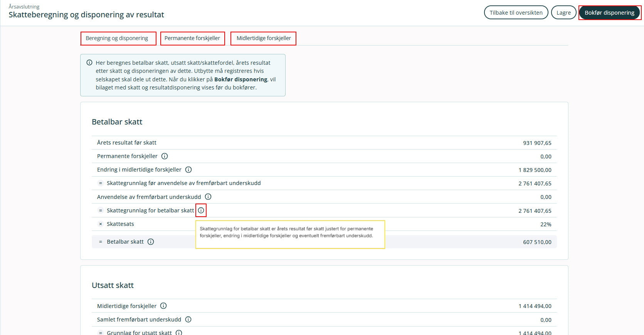
Task: Click the Årets resultat før skatt amount
Action: 537,143
